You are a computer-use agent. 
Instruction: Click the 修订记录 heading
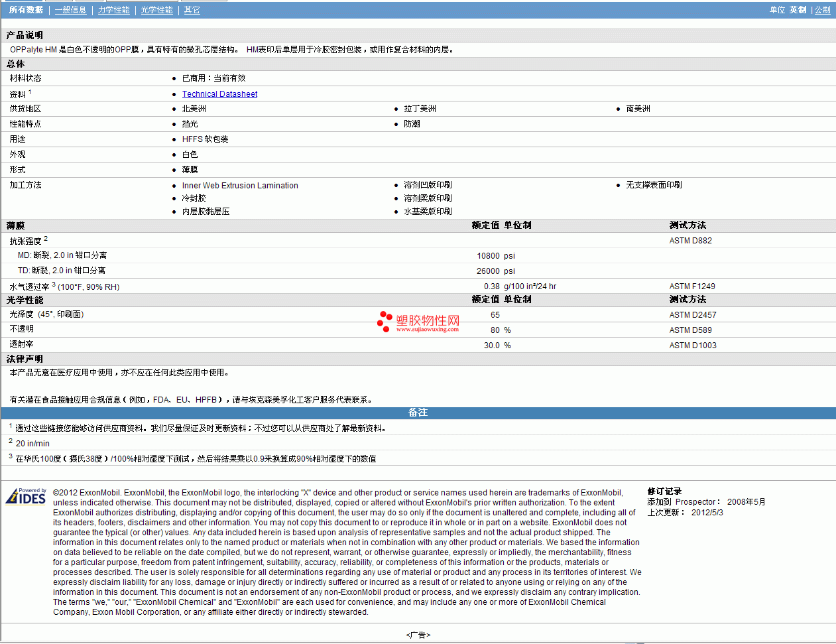tap(664, 491)
